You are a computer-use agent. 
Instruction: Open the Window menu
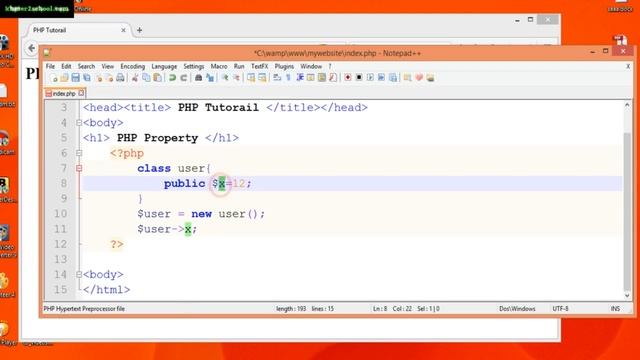point(311,66)
